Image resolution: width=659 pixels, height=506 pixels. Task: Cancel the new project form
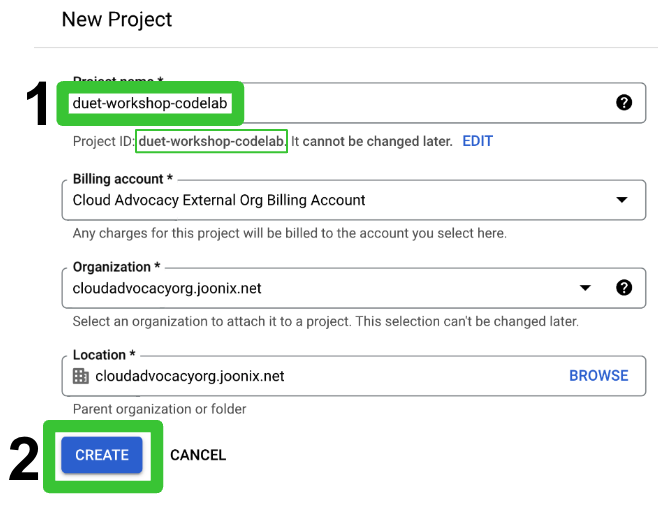[198, 455]
